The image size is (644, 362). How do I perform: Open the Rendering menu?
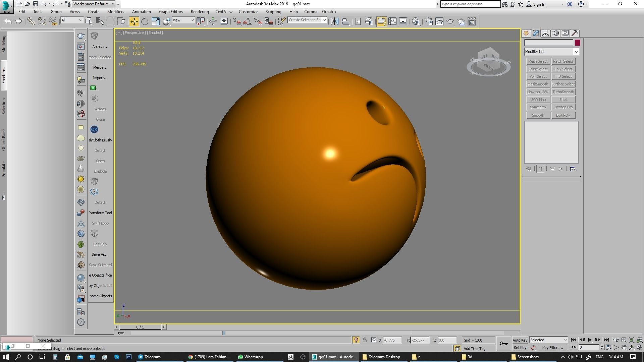[200, 12]
